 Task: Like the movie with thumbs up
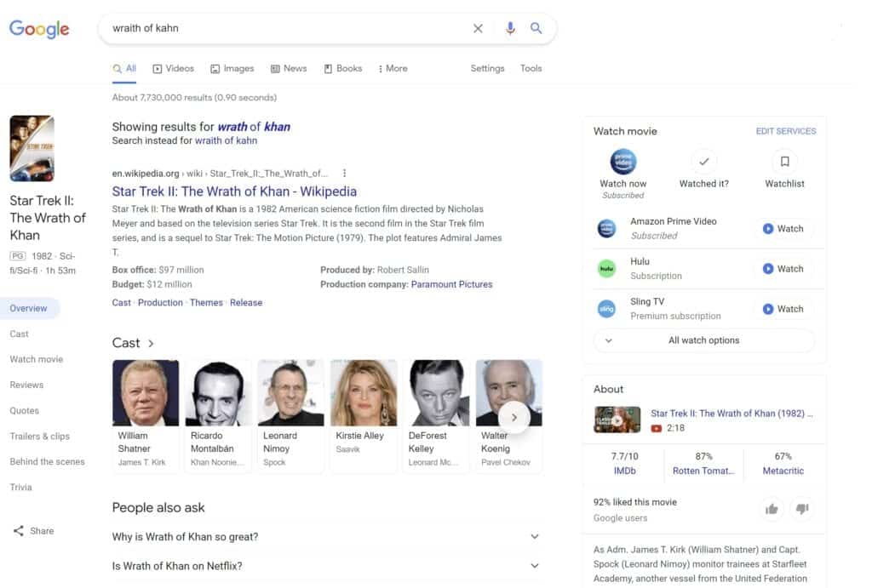coord(772,509)
